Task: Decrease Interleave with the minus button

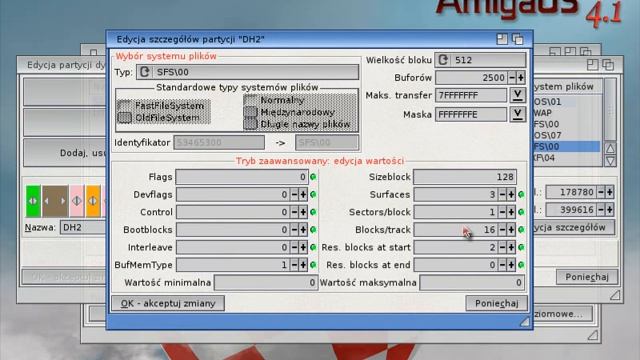Action: pos(294,247)
